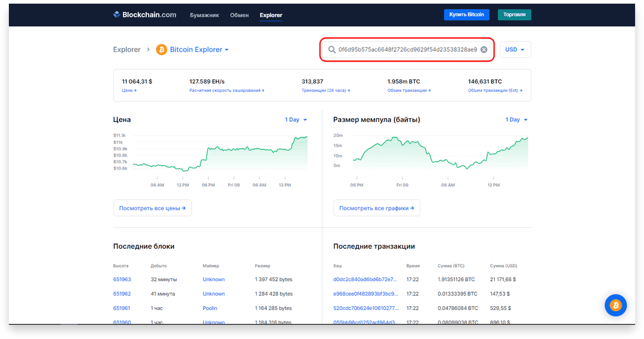Open transaction hash e968cee0f482893bf3bc9...
The image size is (644, 339).
(x=366, y=294)
